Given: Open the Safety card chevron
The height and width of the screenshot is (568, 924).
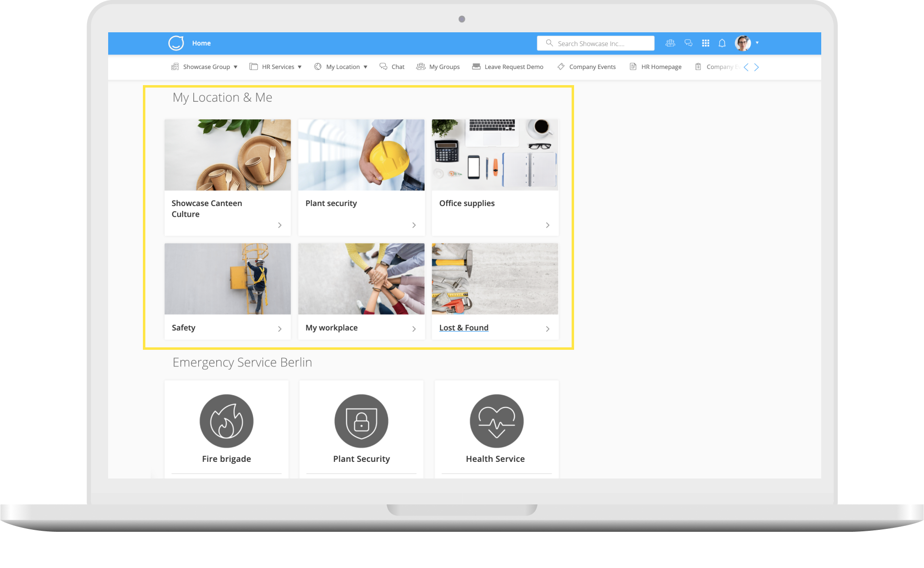Looking at the screenshot, I should 280,329.
